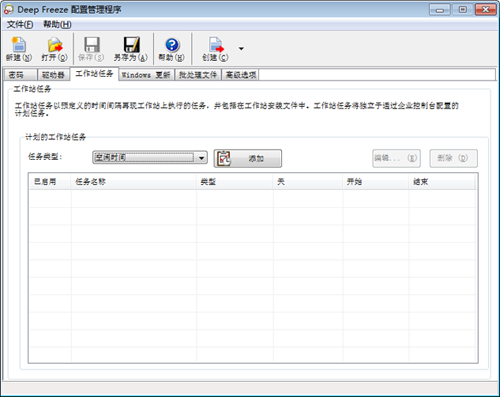Click the 添加 (Add) button

(248, 158)
